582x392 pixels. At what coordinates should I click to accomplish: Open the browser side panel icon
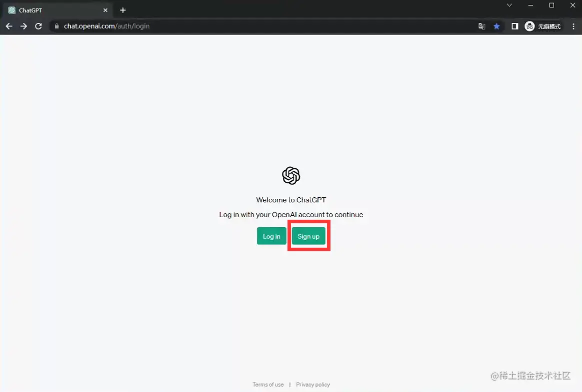pyautogui.click(x=515, y=26)
